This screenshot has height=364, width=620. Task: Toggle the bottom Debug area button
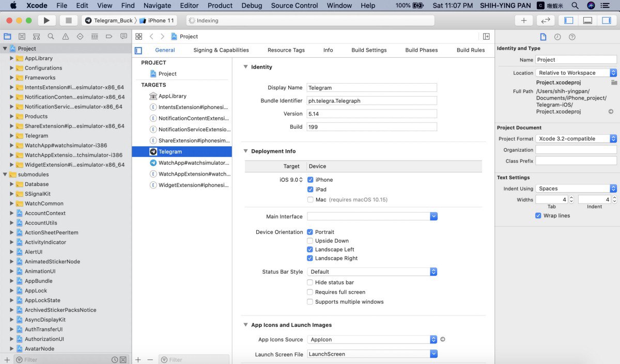(587, 21)
